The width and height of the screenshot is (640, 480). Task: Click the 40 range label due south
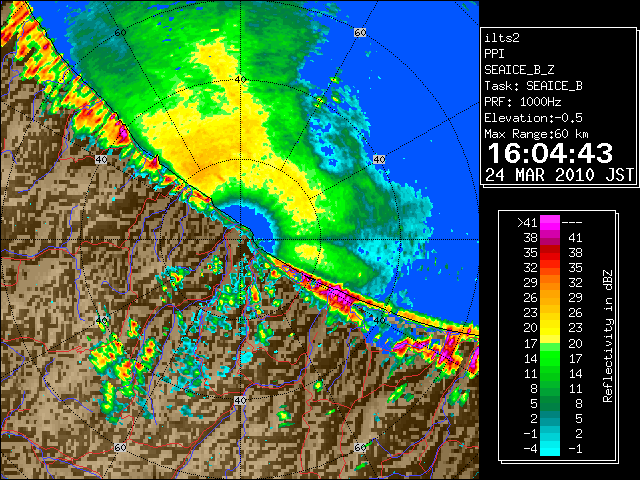pyautogui.click(x=240, y=400)
